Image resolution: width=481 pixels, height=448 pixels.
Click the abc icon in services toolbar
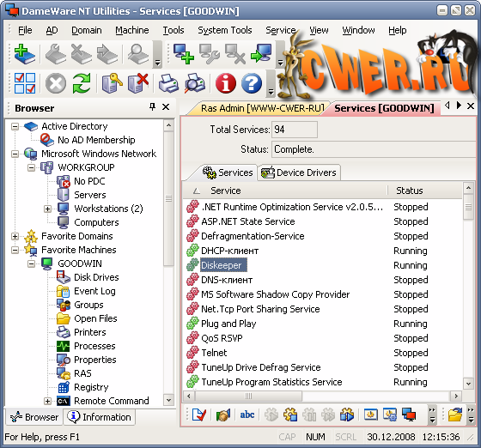(x=247, y=415)
